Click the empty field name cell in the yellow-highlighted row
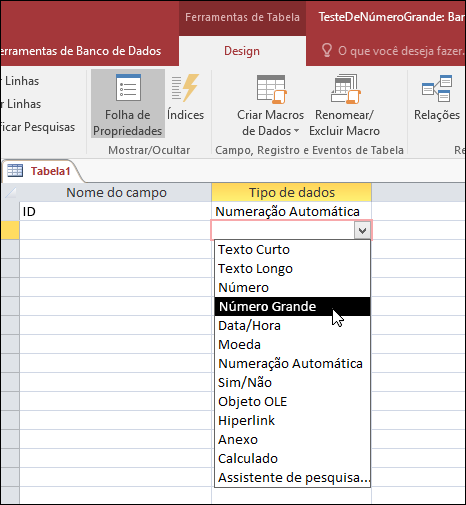This screenshot has height=505, width=466. coord(115,230)
